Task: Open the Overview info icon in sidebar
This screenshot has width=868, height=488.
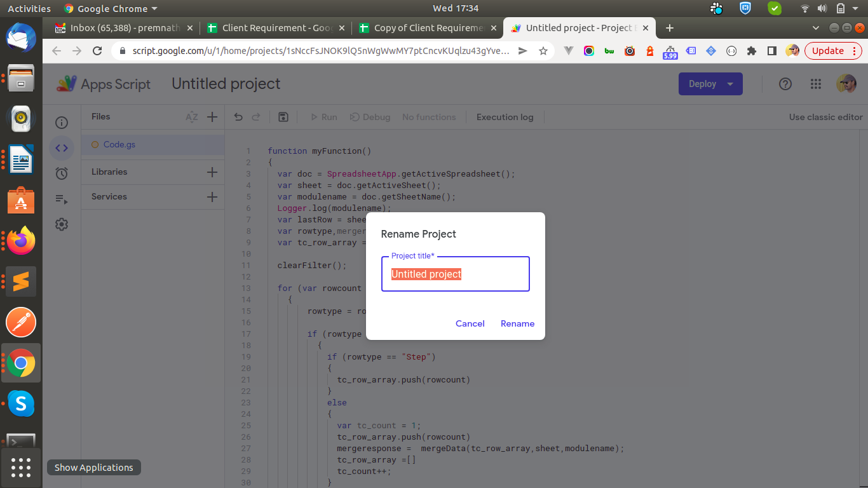Action: (62, 123)
